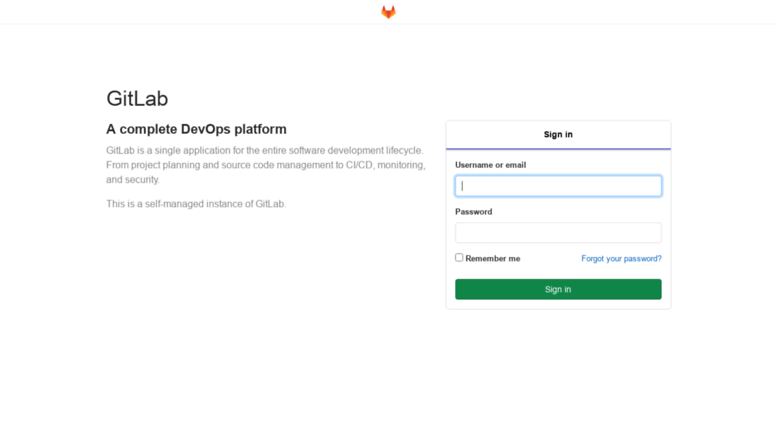Click 'A complete DevOps platform' heading
Screen dimensions: 777x423
pyautogui.click(x=196, y=129)
